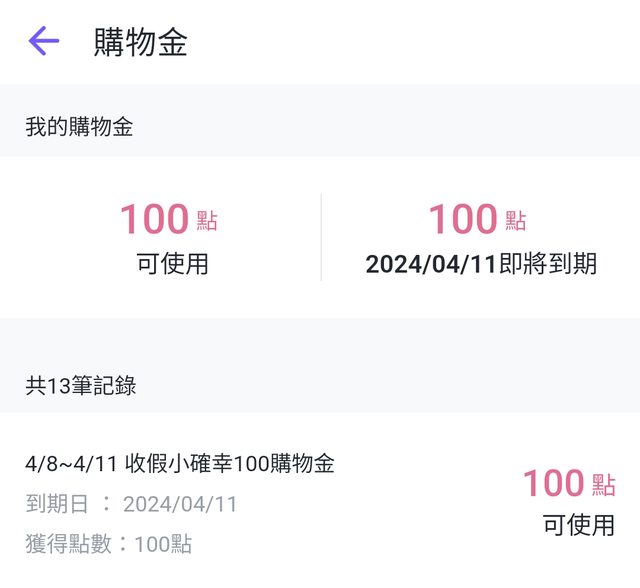This screenshot has height=588, width=640.
Task: Select the 共13筆記錄 header
Action: click(80, 386)
